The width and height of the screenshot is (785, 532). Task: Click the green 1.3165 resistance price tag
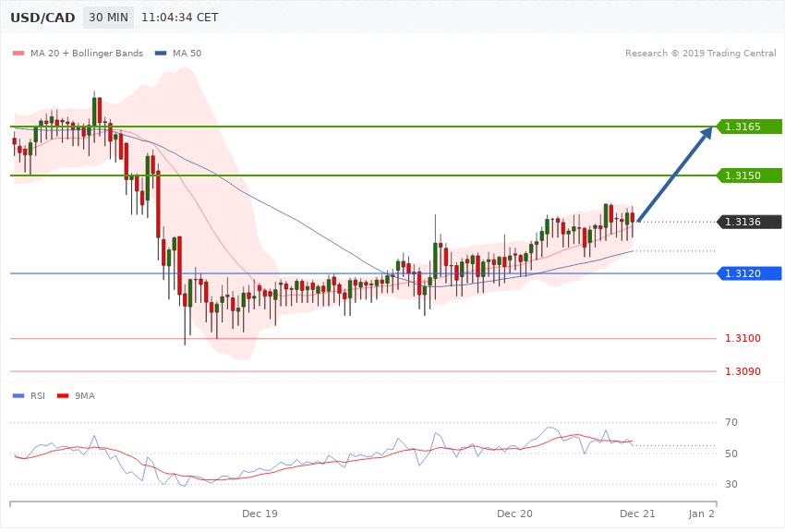[748, 126]
